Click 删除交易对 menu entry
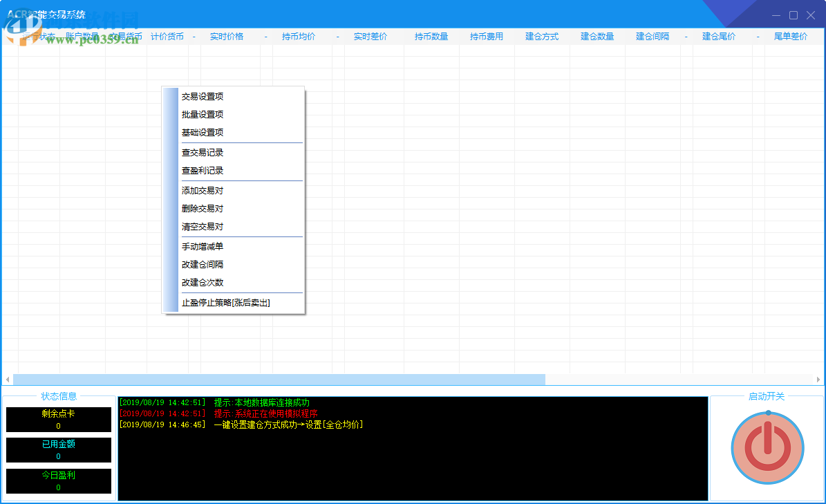Viewport: 826px width, 504px height. point(202,208)
